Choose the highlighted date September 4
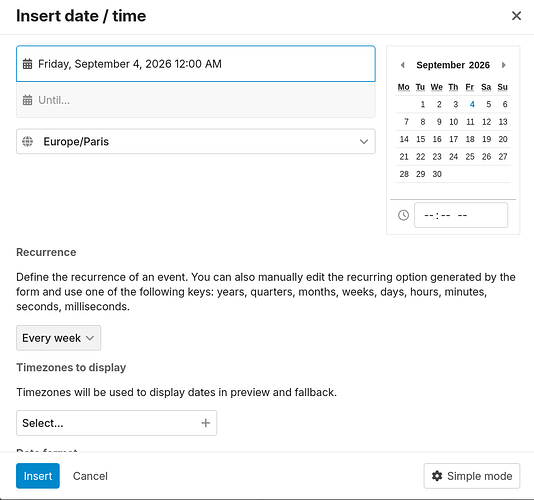 (x=472, y=104)
